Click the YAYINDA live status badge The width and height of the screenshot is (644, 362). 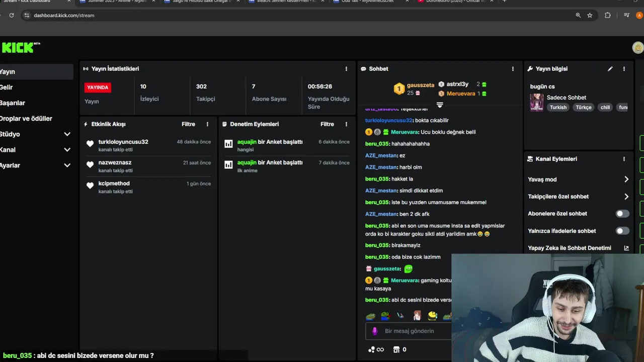[x=98, y=87]
